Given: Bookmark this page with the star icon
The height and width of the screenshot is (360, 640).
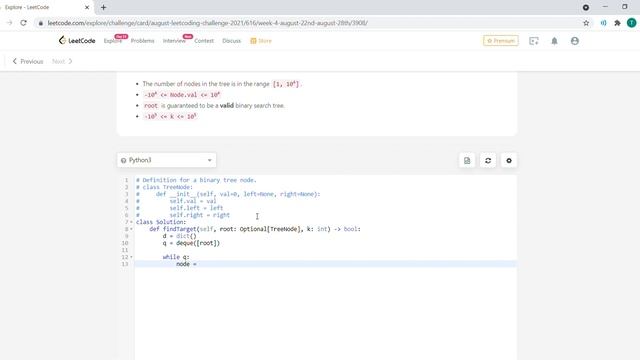Looking at the screenshot, I should click(586, 23).
